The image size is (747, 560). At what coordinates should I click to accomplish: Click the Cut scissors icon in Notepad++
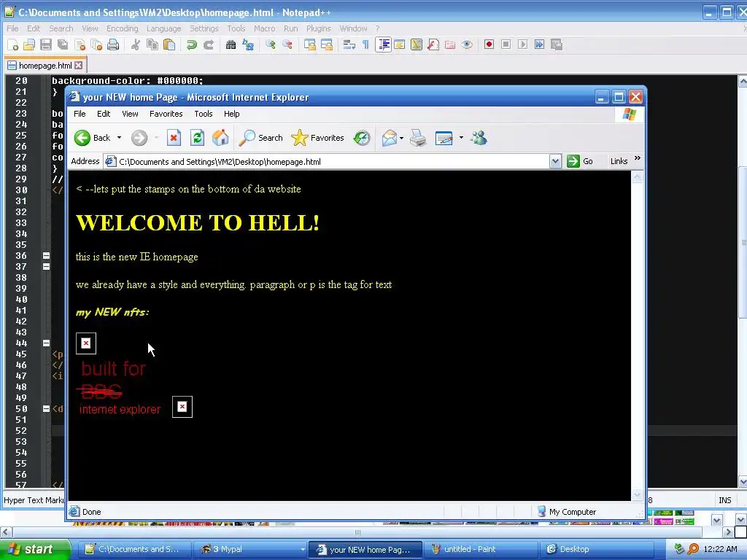click(136, 44)
